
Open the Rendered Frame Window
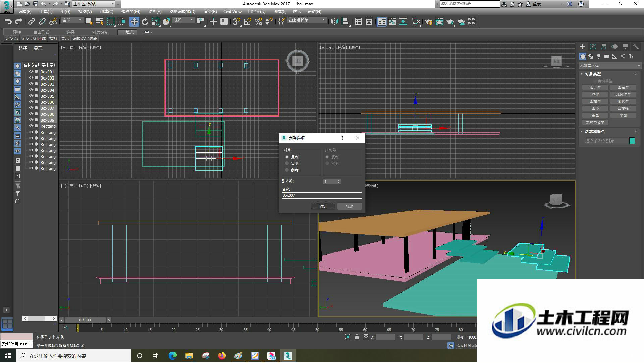pyautogui.click(x=439, y=22)
